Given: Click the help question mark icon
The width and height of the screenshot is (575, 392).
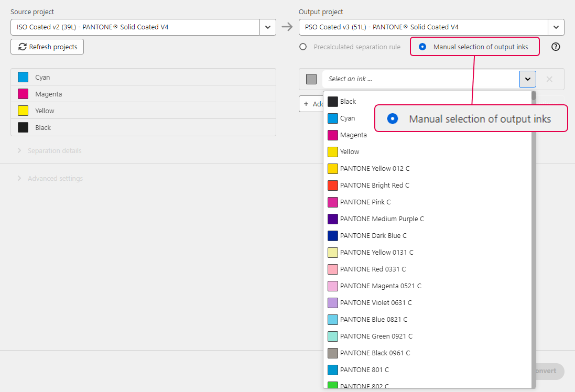Looking at the screenshot, I should (x=556, y=47).
